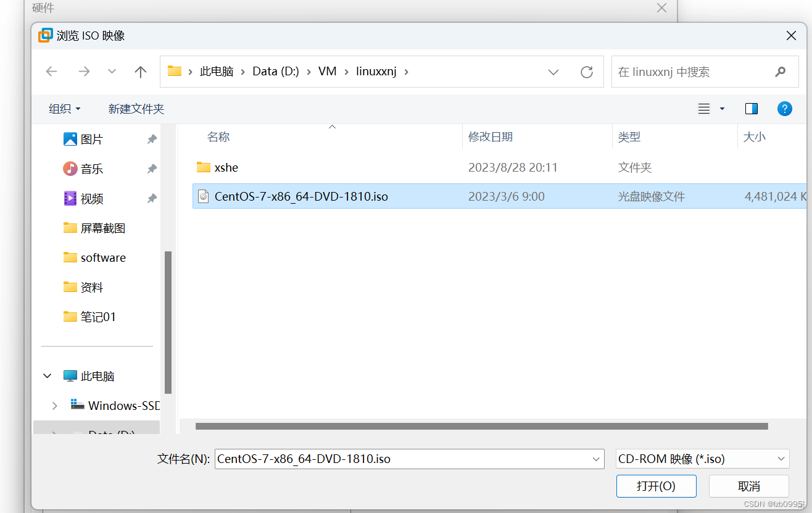Close the 硬件 window behind
This screenshot has height=513, width=812.
tap(661, 8)
